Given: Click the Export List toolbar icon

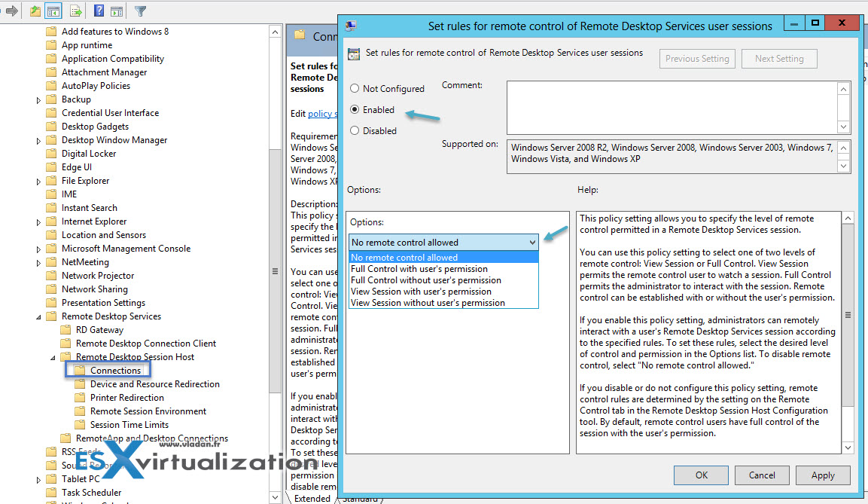Looking at the screenshot, I should [76, 11].
